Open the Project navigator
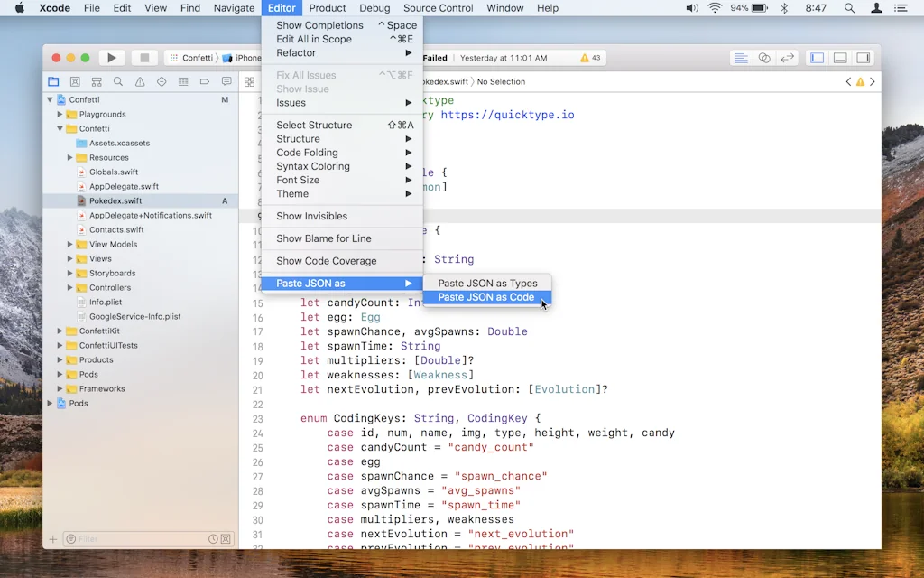Image resolution: width=924 pixels, height=578 pixels. (53, 80)
